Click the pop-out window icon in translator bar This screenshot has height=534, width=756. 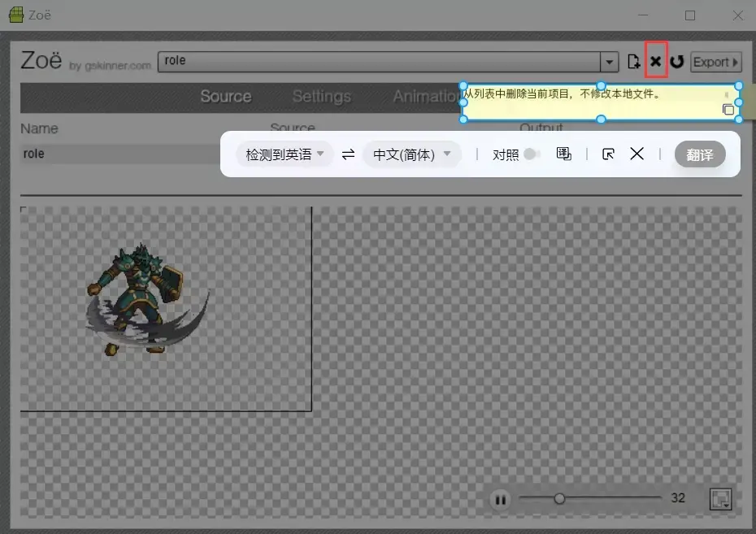[608, 154]
